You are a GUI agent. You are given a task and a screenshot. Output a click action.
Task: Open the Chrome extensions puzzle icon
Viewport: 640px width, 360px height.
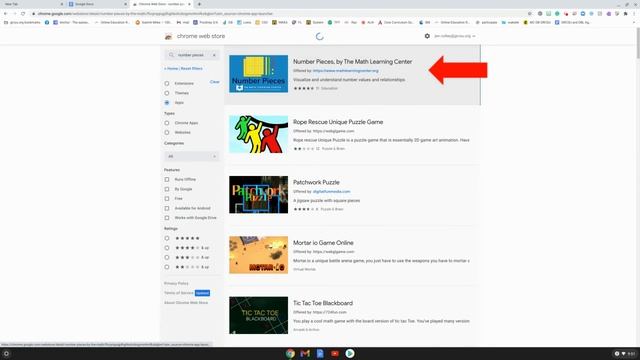coord(626,13)
